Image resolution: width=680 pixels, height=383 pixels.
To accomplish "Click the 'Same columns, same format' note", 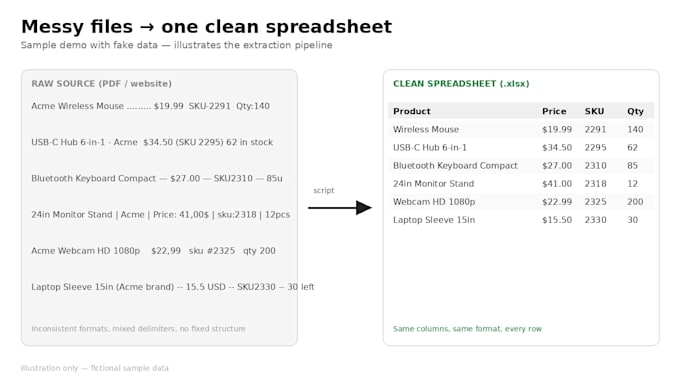I will click(x=468, y=329).
